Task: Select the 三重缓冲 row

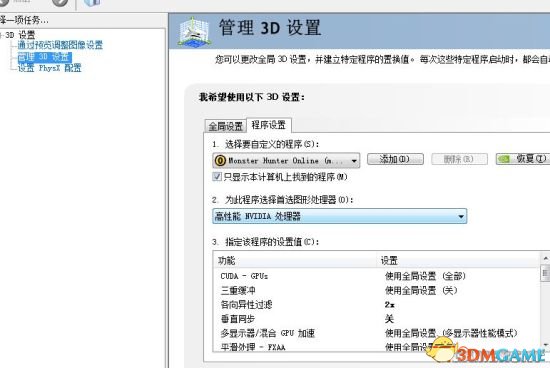Action: 377,290
